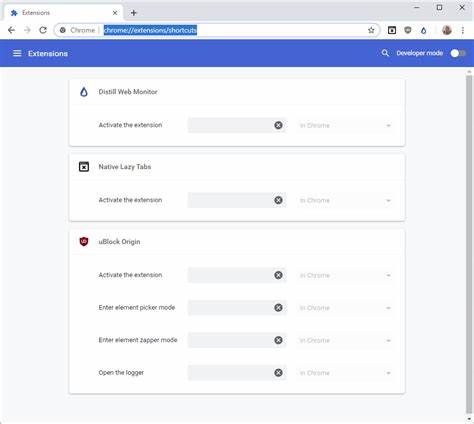
Task: Click the uBlock Origin shield card icon
Action: pos(84,242)
